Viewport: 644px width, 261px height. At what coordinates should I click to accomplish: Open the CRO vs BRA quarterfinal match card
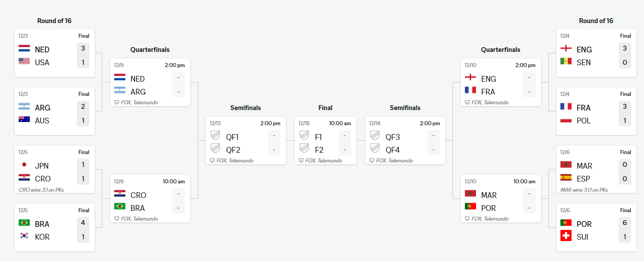coord(150,199)
